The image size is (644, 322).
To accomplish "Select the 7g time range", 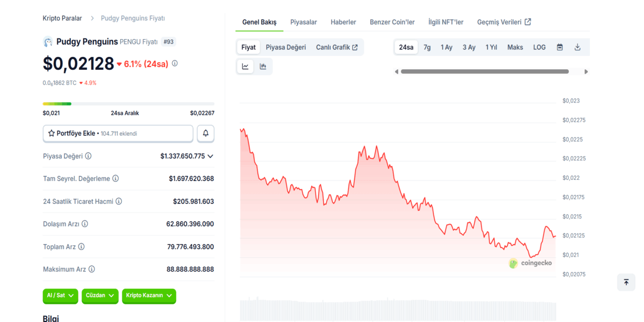I will coord(427,47).
